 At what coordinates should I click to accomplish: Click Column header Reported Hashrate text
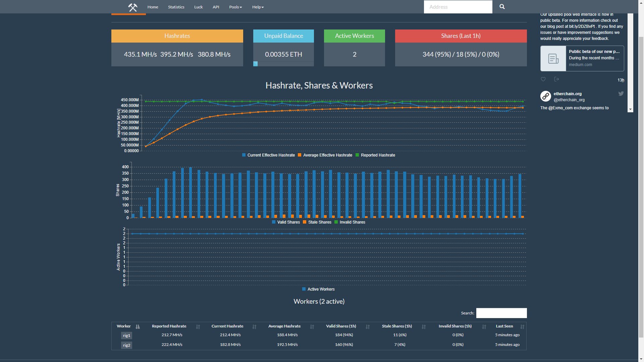tap(169, 326)
